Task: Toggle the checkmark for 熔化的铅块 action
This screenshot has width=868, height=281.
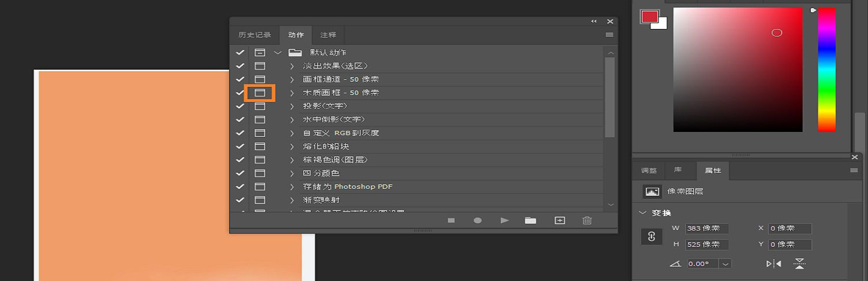Action: point(240,146)
